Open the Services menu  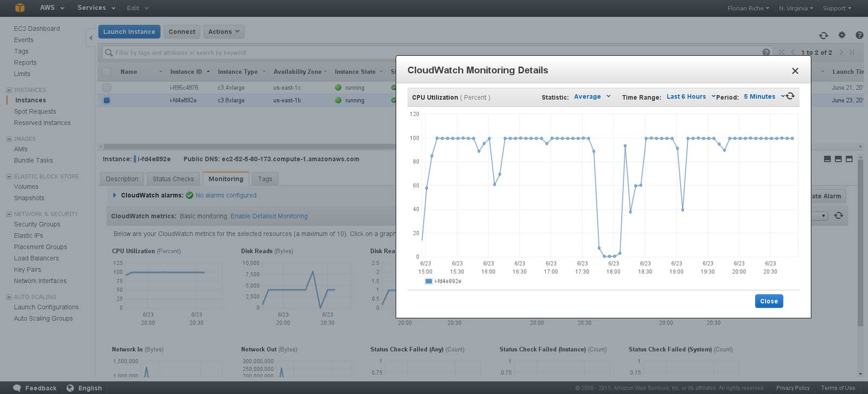click(x=97, y=8)
